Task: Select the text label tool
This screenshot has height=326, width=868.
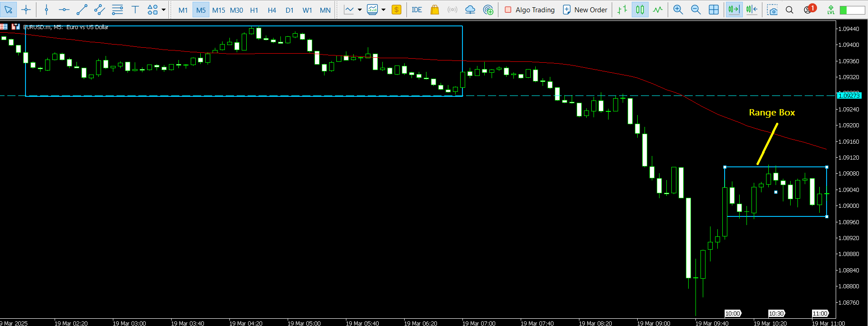Action: coord(135,10)
